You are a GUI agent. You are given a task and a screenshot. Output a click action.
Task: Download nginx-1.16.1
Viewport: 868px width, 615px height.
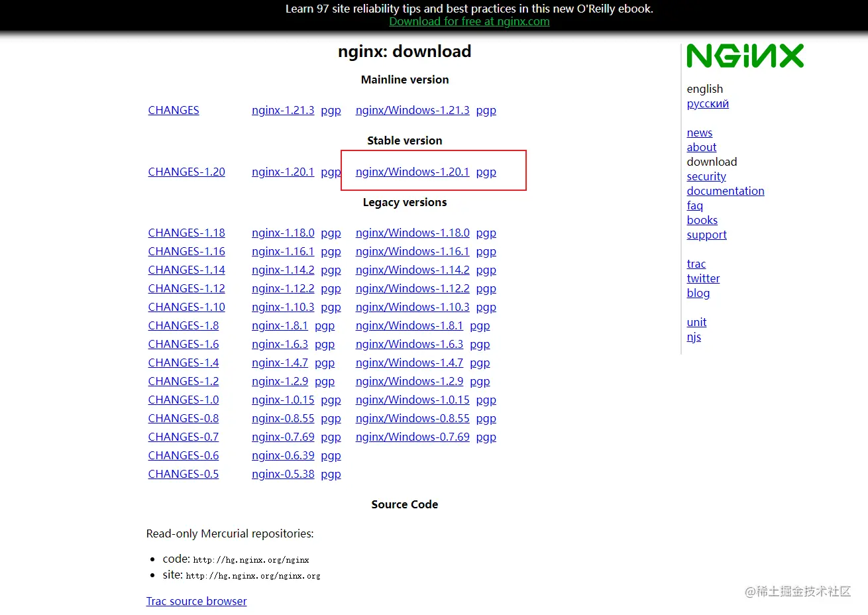283,251
